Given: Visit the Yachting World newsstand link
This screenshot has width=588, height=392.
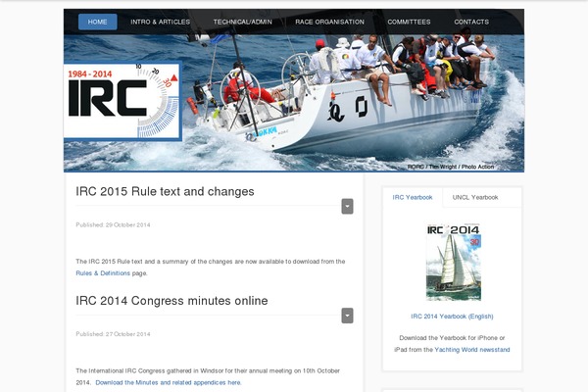Looking at the screenshot, I should coord(472,350).
